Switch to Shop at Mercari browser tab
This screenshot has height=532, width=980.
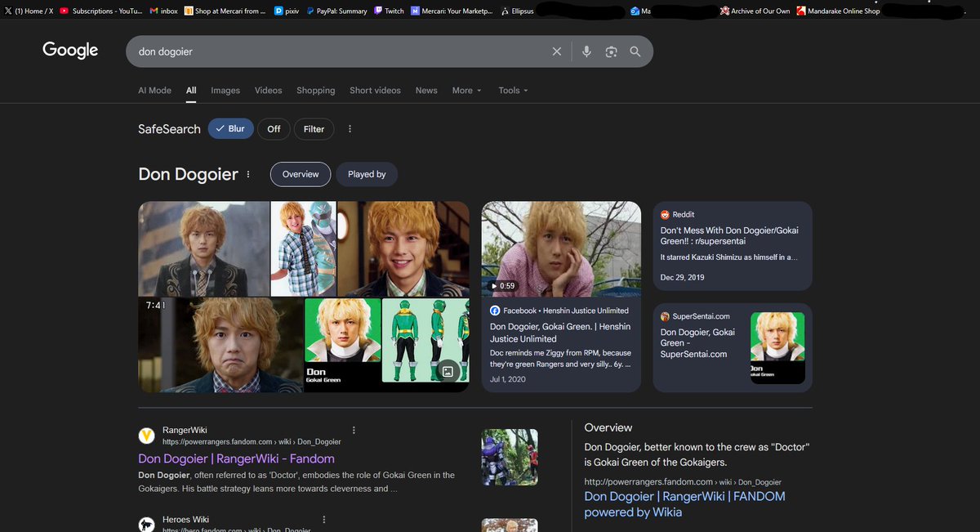pyautogui.click(x=225, y=11)
